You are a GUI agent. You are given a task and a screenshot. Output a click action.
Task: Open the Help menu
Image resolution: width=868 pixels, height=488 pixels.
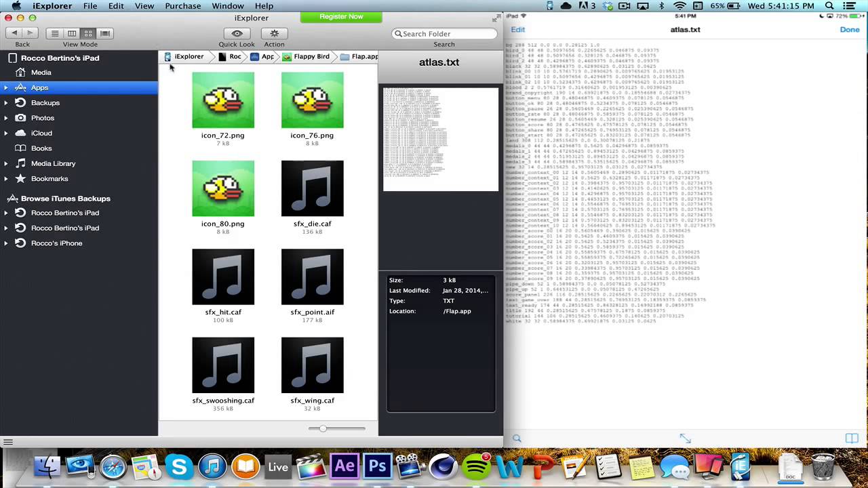[x=264, y=6]
